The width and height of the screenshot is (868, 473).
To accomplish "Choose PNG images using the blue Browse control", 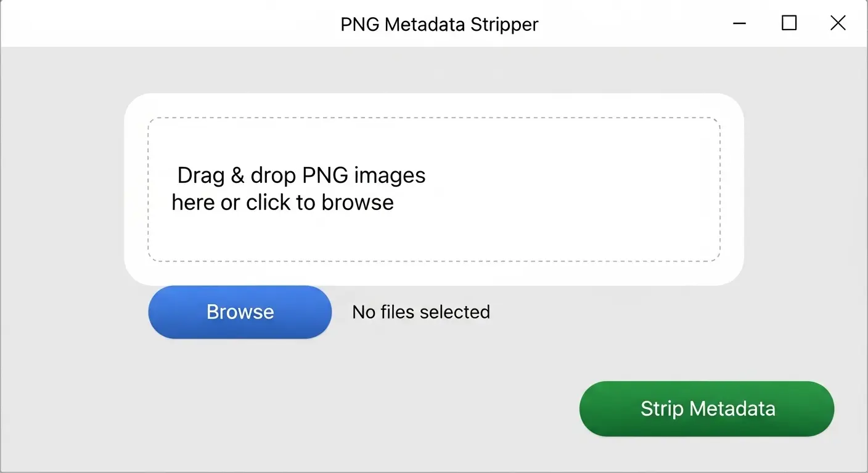I will pyautogui.click(x=239, y=312).
